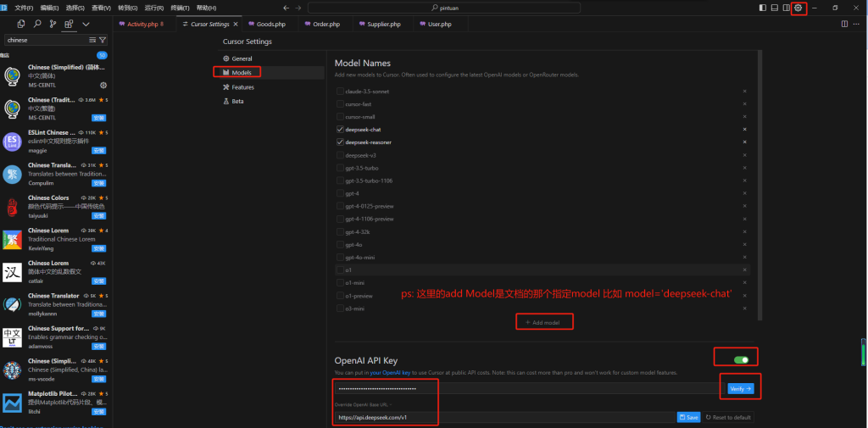The height and width of the screenshot is (428, 868).
Task: Click the Verify API key button
Action: coord(741,389)
